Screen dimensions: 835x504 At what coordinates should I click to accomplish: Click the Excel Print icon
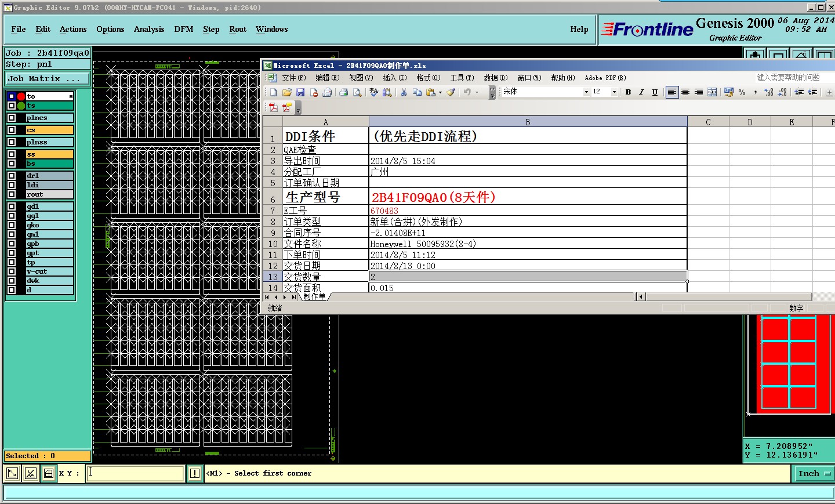(x=343, y=92)
